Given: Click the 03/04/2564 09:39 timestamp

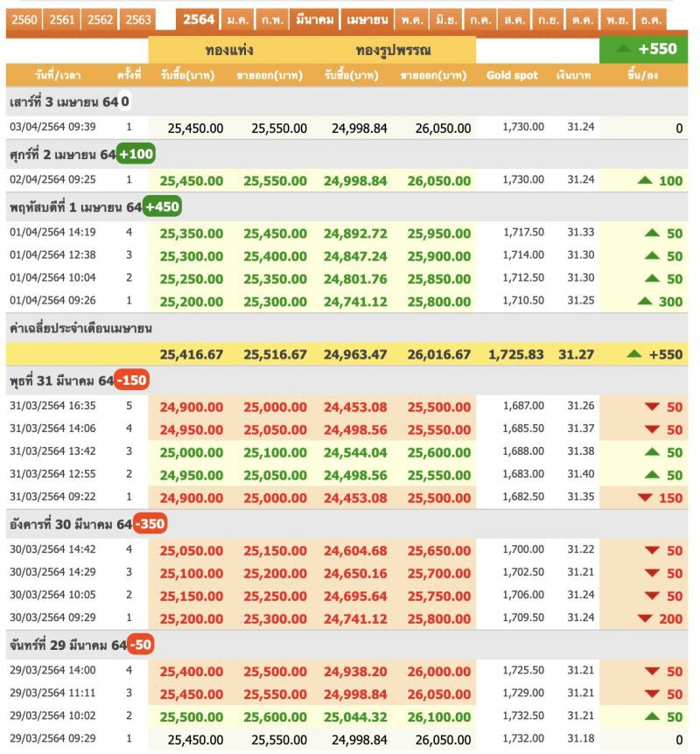Looking at the screenshot, I should 52,127.
